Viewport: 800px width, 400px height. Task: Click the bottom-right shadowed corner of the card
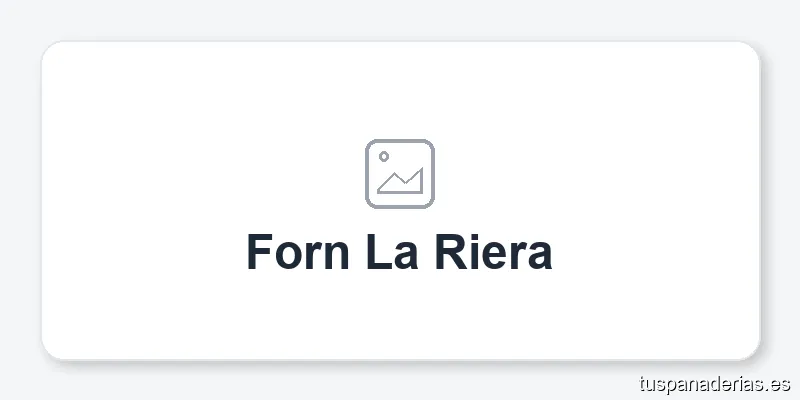[751, 350]
